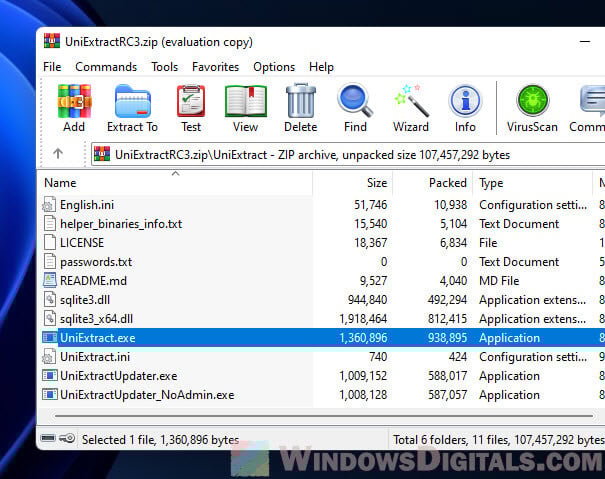Image resolution: width=605 pixels, height=479 pixels.
Task: Open the View book icon
Action: coord(245,101)
